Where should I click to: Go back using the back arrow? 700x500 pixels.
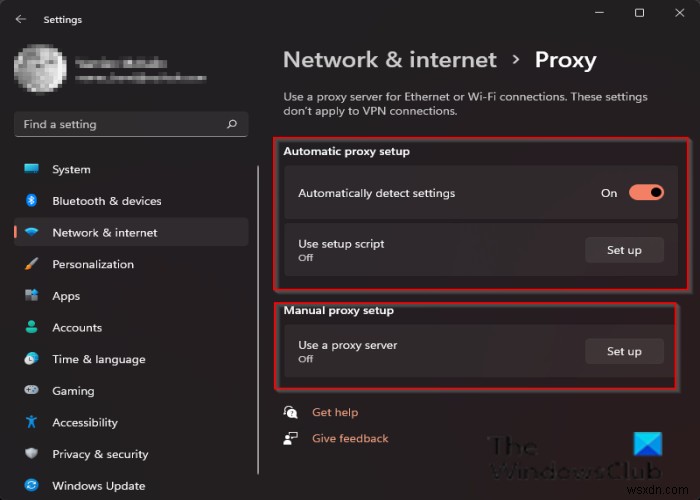(x=21, y=19)
